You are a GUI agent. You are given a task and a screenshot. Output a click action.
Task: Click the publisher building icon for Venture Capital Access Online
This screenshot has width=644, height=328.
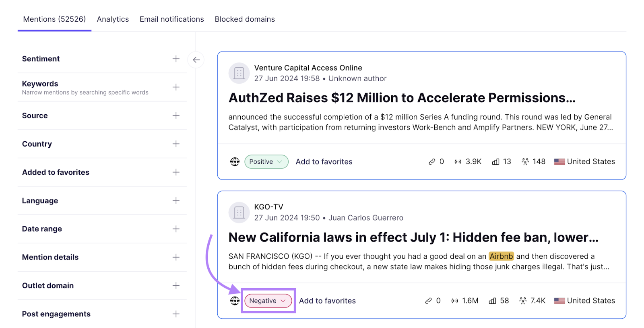point(239,73)
